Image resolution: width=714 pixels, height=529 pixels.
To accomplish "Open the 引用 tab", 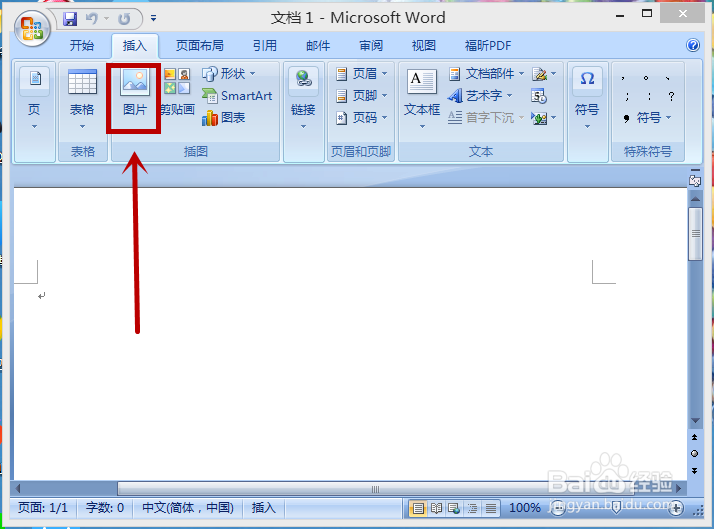I will tap(265, 46).
